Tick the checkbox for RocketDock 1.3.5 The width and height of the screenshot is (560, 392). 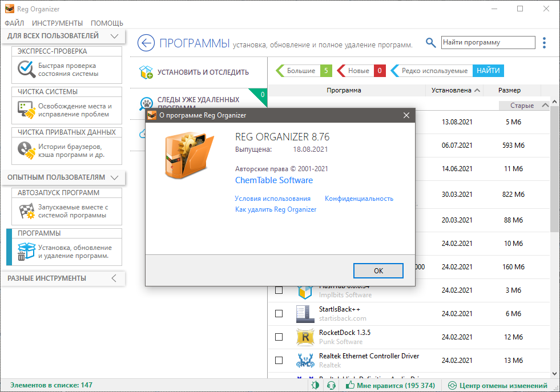pos(279,337)
